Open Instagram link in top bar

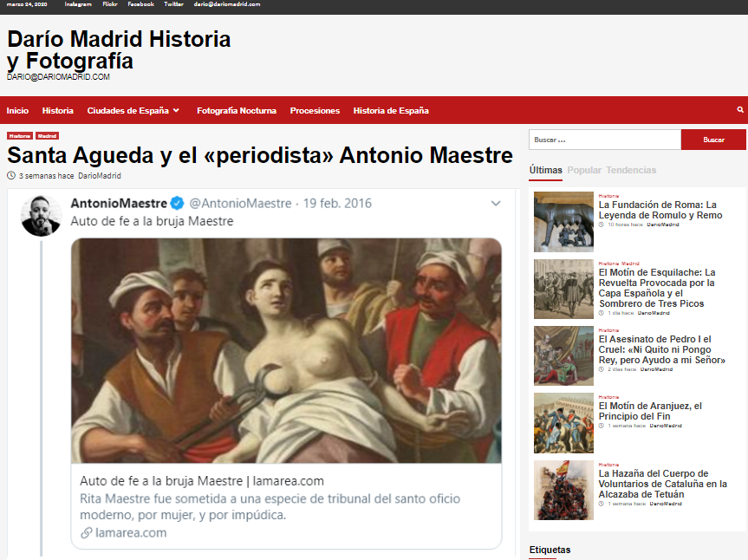point(78,4)
